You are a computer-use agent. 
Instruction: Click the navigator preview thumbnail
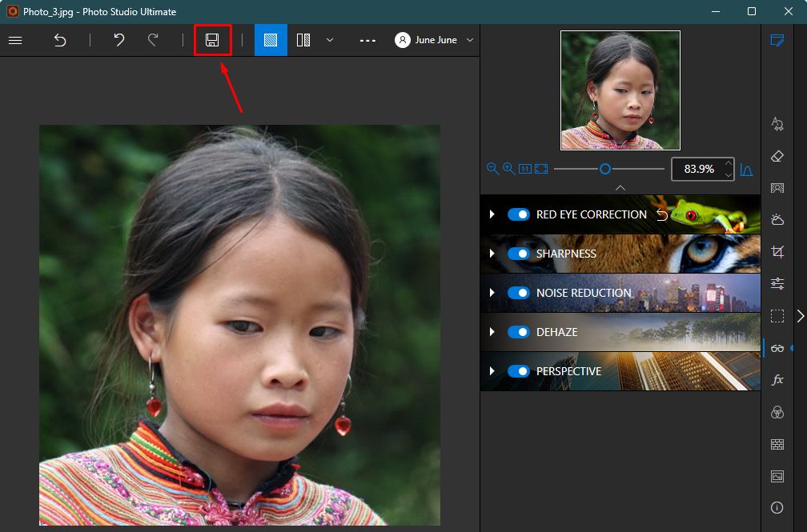620,90
